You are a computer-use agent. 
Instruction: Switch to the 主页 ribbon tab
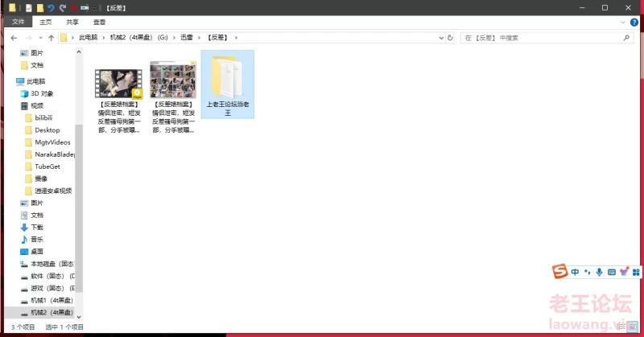click(46, 23)
